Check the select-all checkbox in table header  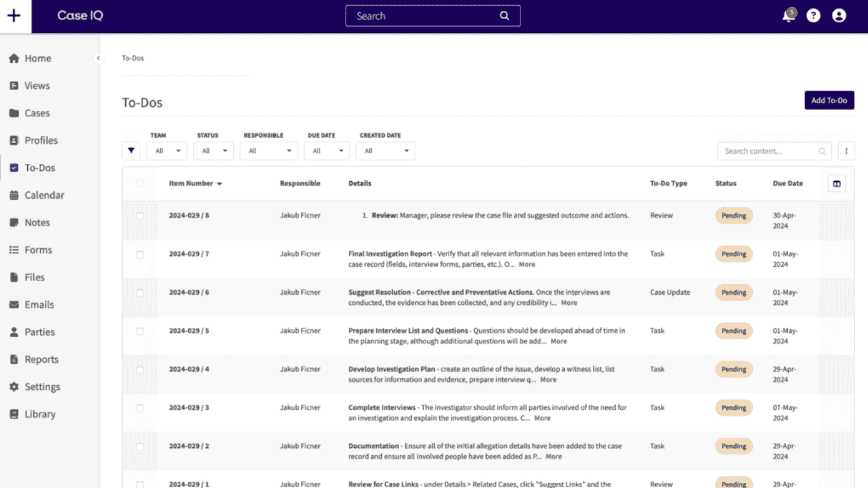coord(140,184)
